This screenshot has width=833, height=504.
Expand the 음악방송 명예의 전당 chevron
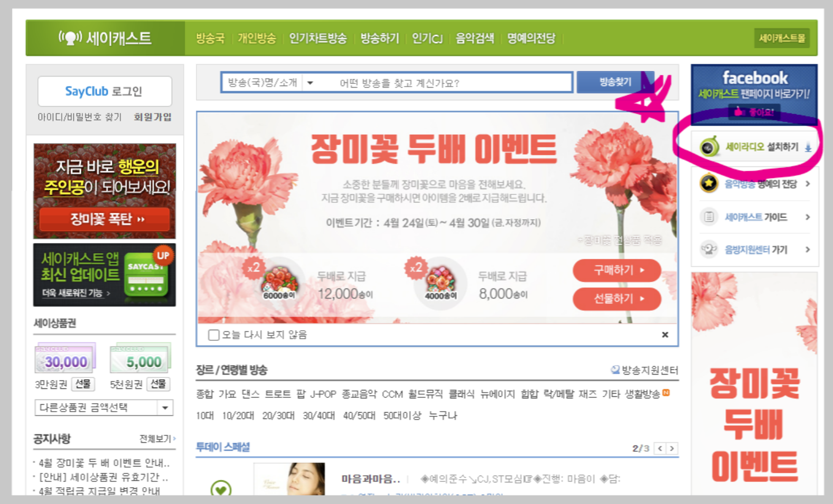pos(808,183)
